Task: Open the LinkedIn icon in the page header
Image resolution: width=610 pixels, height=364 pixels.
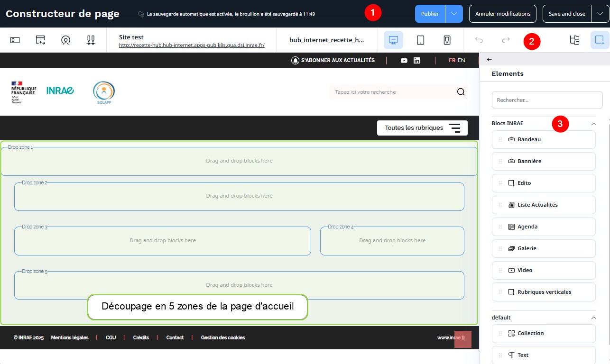Action: coord(416,60)
